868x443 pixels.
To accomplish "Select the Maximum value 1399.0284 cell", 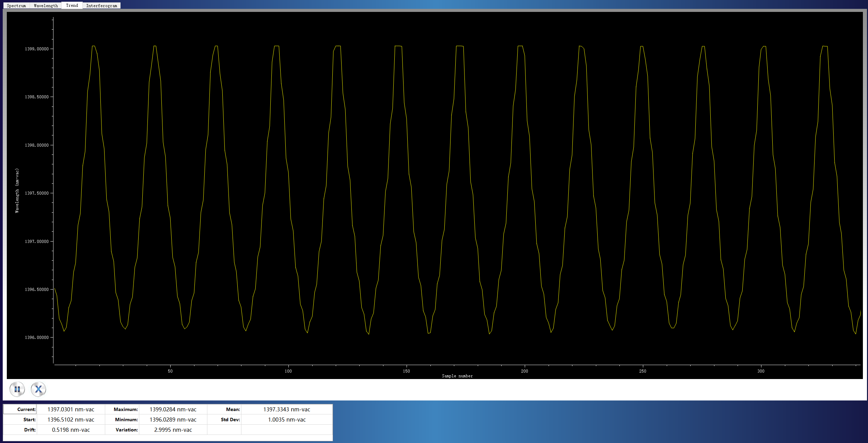I will 173,409.
